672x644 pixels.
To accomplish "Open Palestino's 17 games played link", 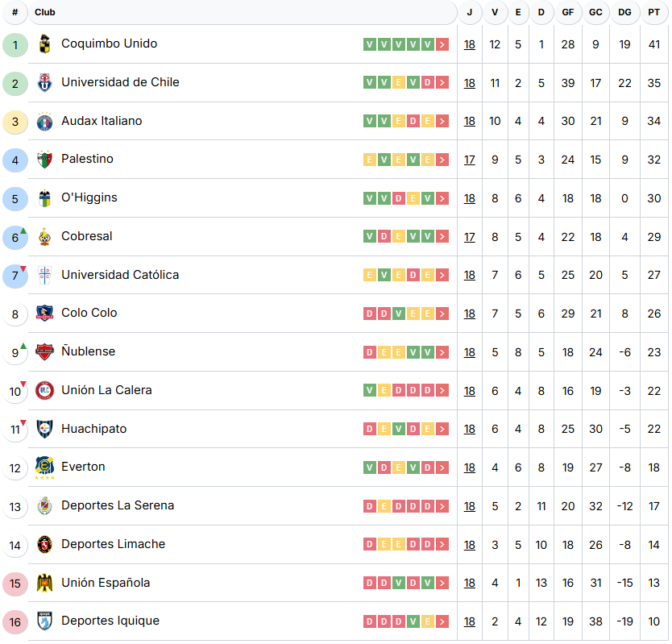I will pyautogui.click(x=470, y=160).
